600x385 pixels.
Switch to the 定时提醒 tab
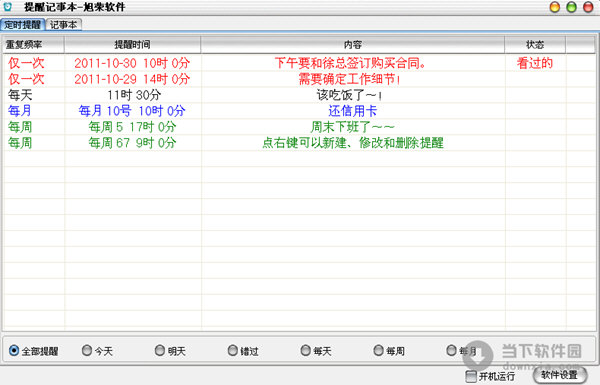[x=23, y=25]
